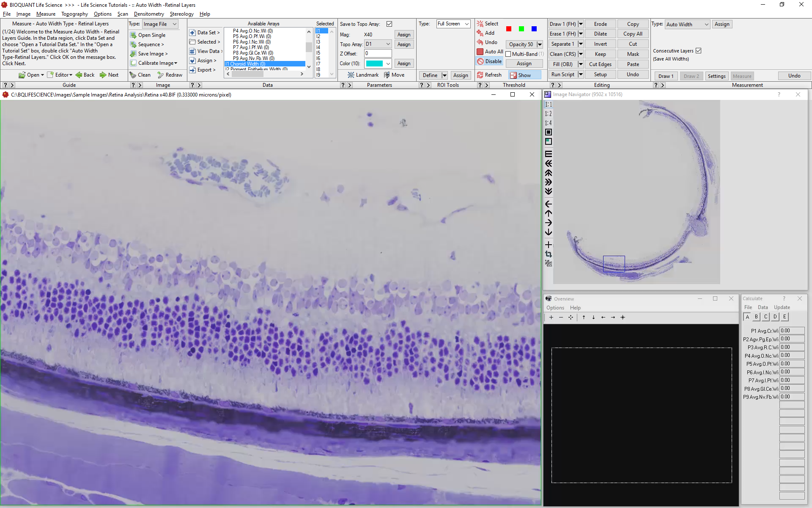812x508 pixels.
Task: Click the Disable threshold icon
Action: point(480,61)
